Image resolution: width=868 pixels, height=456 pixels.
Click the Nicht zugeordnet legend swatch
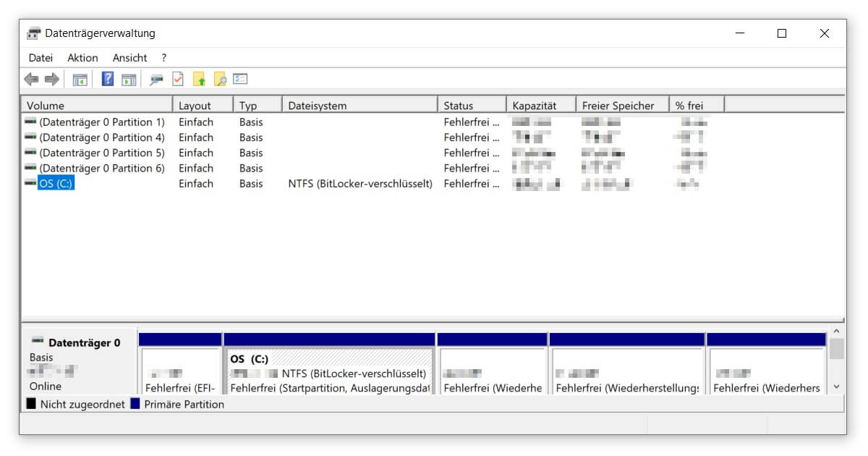pyautogui.click(x=29, y=404)
